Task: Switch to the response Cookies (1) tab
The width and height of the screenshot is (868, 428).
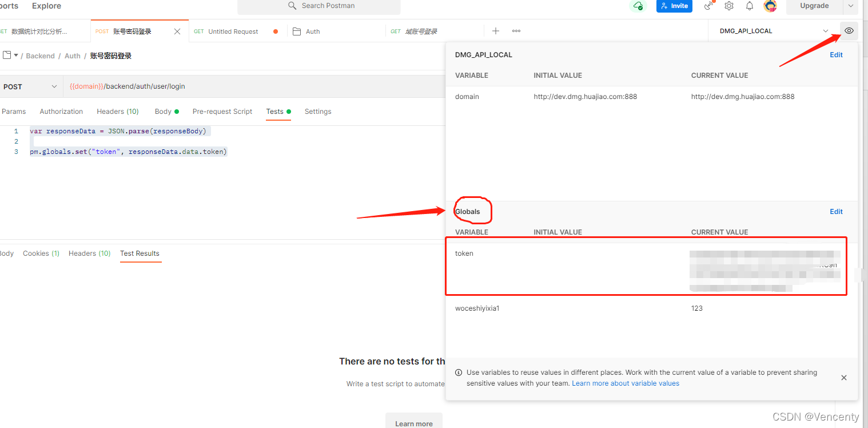Action: click(x=41, y=253)
